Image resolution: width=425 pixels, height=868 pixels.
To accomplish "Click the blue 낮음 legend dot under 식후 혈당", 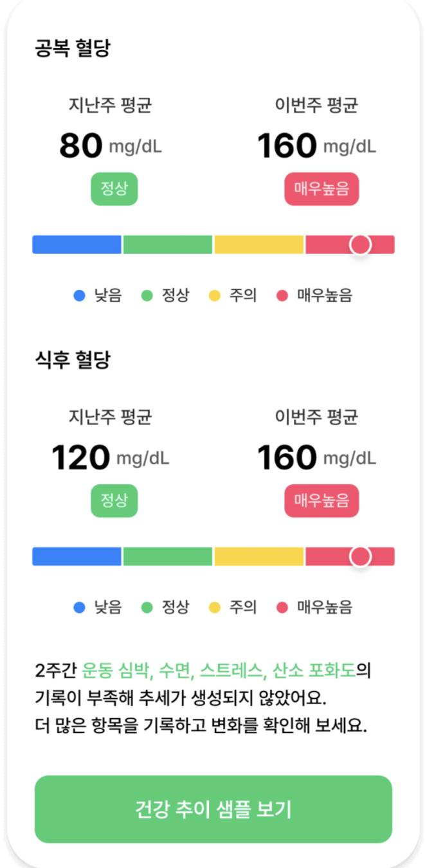I will 79,607.
